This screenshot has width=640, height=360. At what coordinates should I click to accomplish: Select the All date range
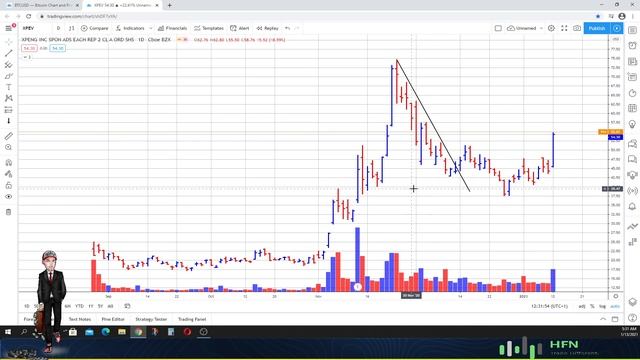point(110,306)
